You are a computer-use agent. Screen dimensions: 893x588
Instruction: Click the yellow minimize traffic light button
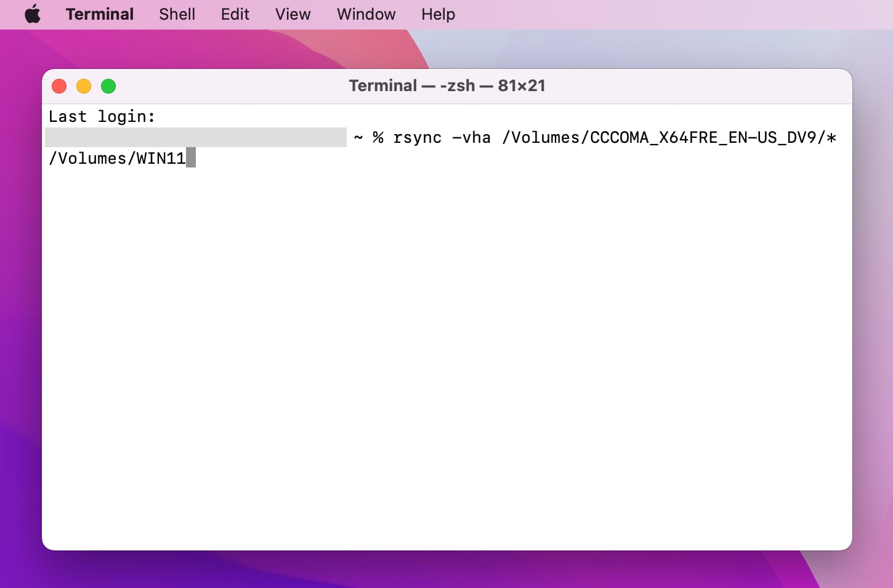pos(84,86)
